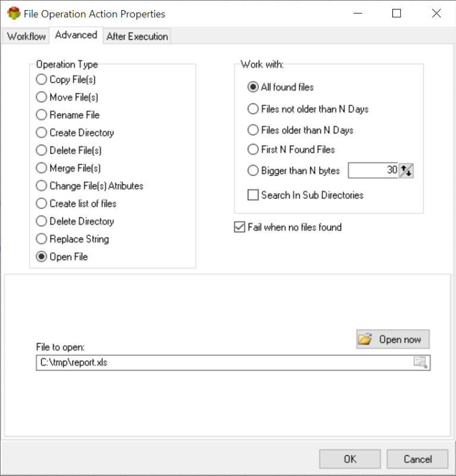The height and width of the screenshot is (476, 456).
Task: Click the Open now folder button
Action: (393, 339)
